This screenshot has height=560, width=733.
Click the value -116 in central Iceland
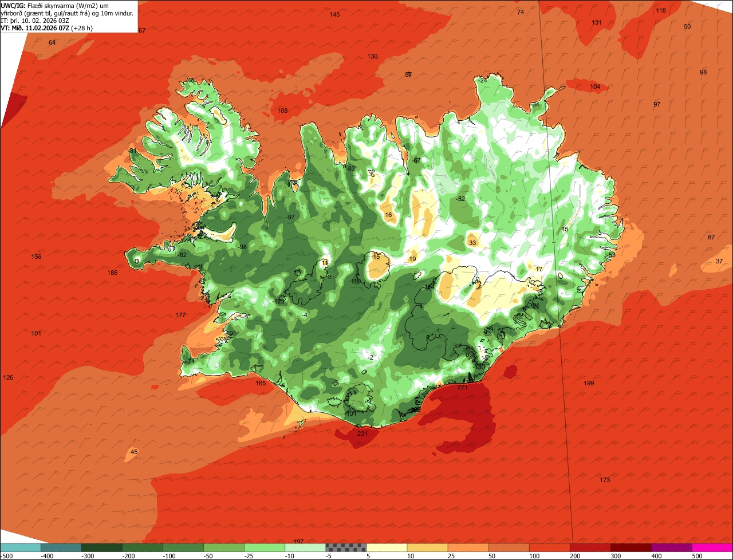[355, 281]
